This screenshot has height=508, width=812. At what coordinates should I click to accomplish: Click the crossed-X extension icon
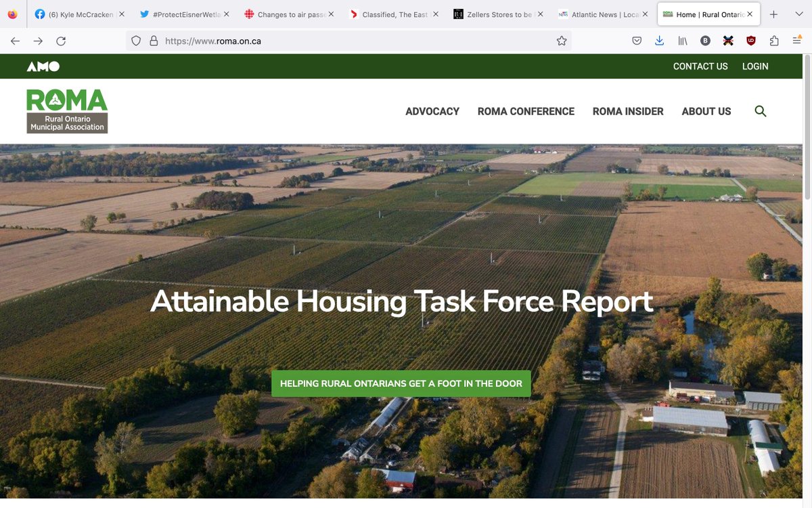tap(728, 41)
